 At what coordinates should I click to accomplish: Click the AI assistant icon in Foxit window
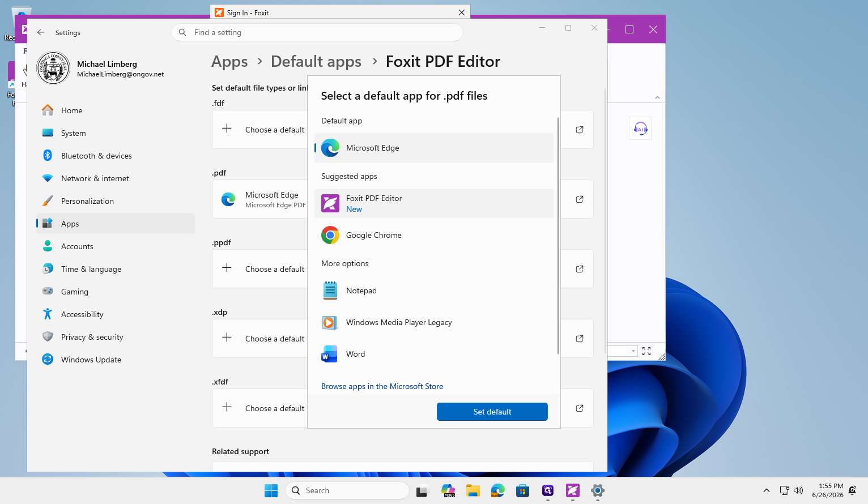(640, 129)
